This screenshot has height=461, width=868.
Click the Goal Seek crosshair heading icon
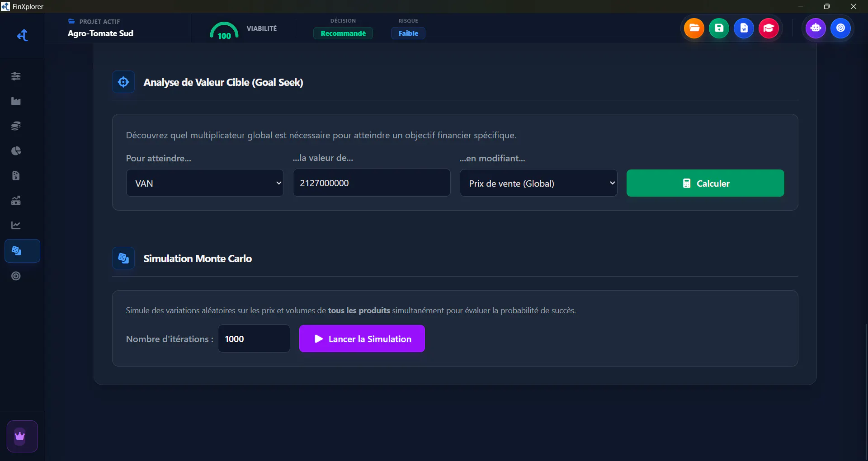123,82
